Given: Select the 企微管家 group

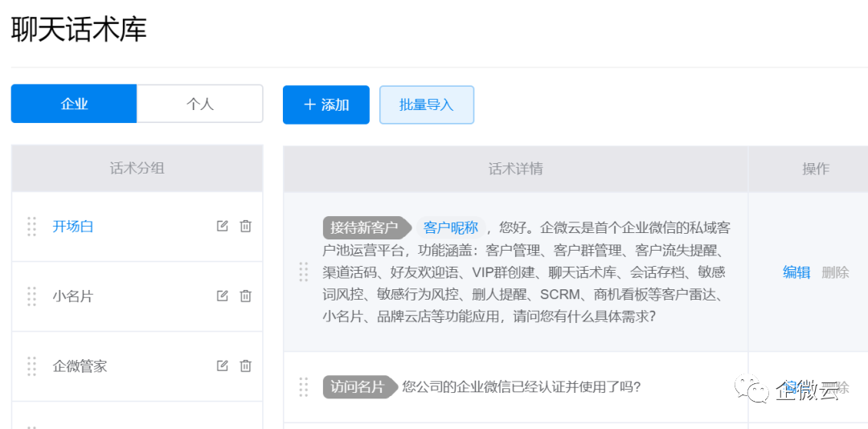Looking at the screenshot, I should point(80,366).
